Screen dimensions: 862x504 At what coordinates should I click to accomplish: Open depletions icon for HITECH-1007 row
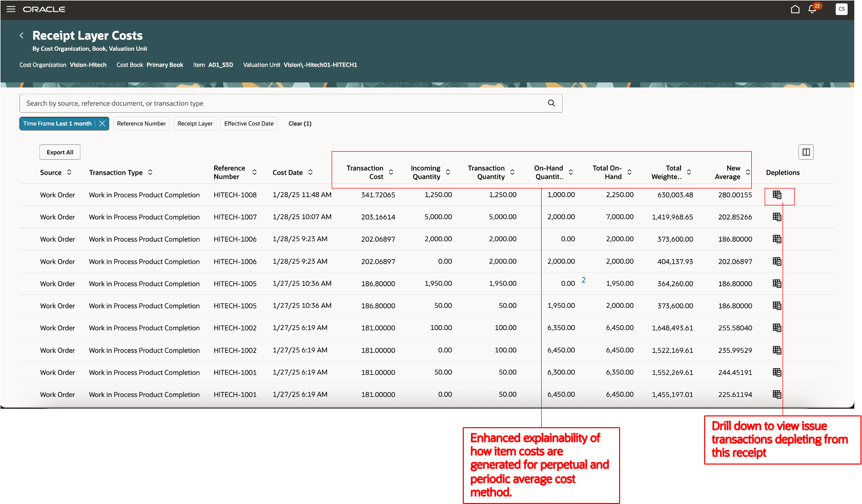(777, 217)
